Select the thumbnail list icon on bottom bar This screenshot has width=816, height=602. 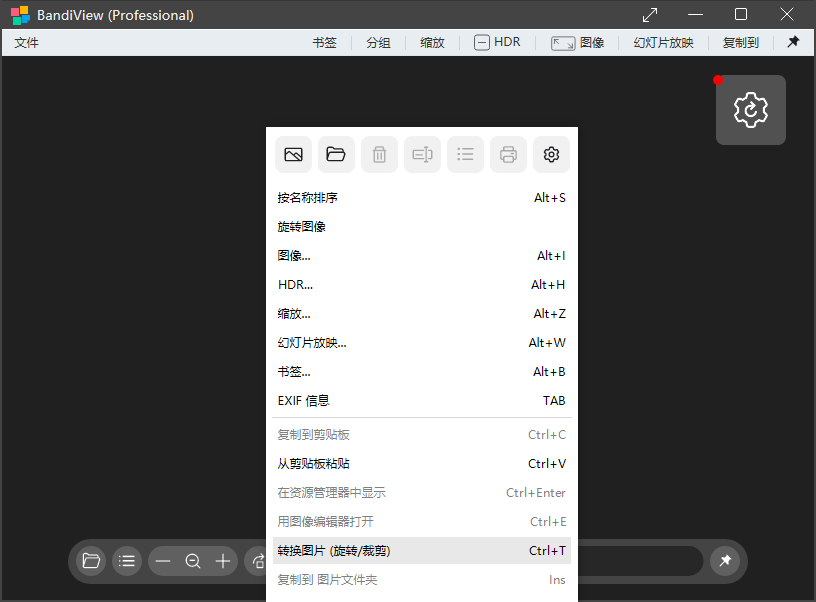point(126,561)
